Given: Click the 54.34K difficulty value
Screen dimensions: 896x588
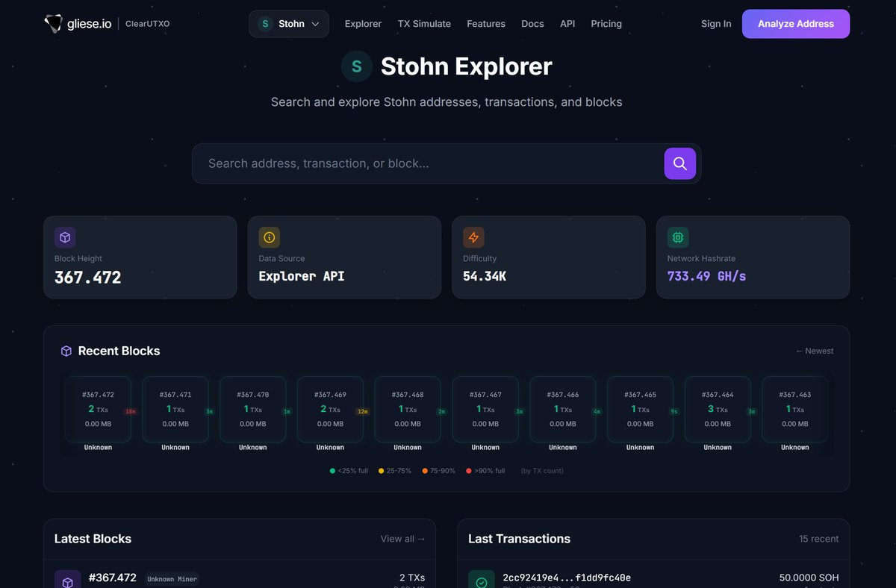Looking at the screenshot, I should (485, 276).
